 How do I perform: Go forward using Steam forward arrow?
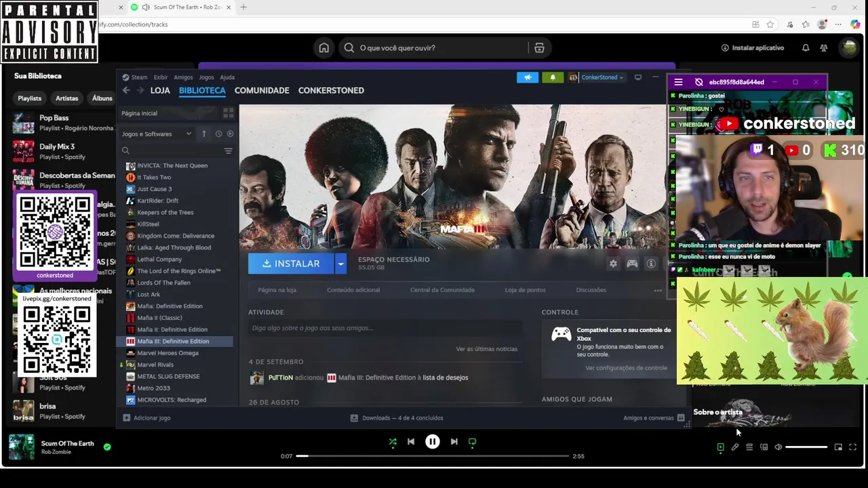(140, 90)
